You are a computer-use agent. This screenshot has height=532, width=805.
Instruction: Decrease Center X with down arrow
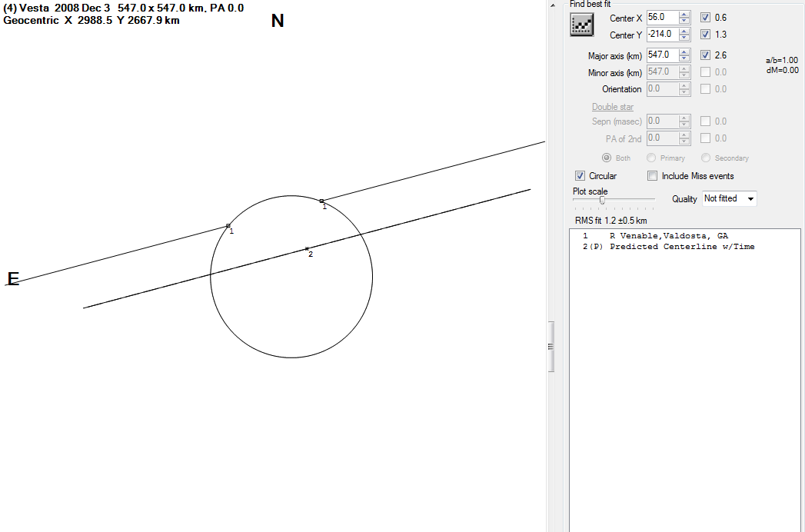tap(684, 21)
